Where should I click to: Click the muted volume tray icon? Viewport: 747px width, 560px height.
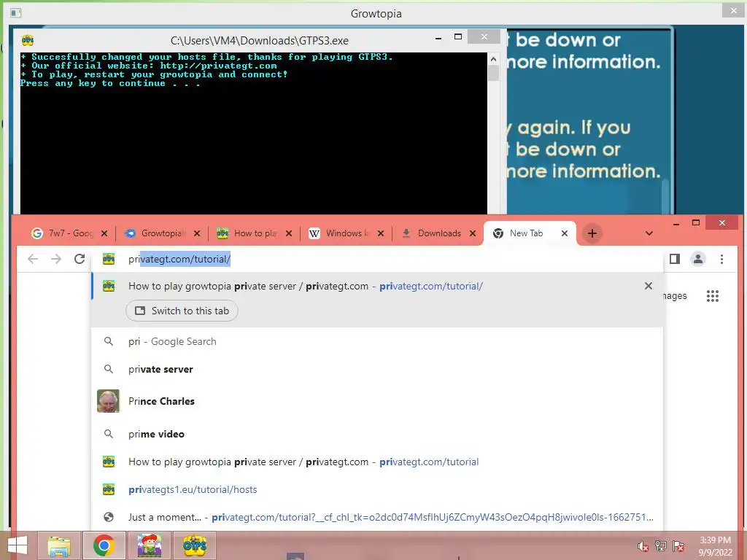(x=643, y=545)
